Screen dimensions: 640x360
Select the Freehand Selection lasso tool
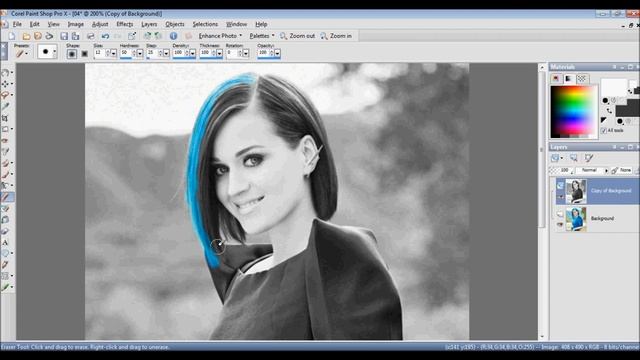tap(5, 95)
